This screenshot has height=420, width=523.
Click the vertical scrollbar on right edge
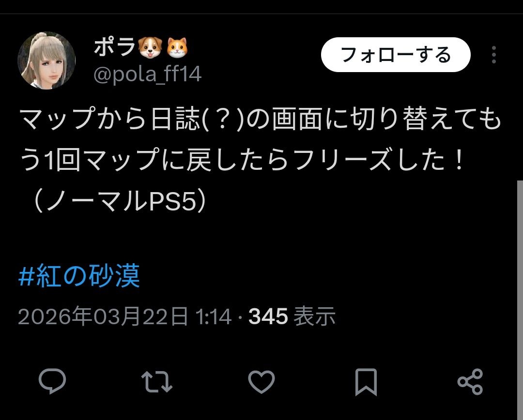(520, 300)
